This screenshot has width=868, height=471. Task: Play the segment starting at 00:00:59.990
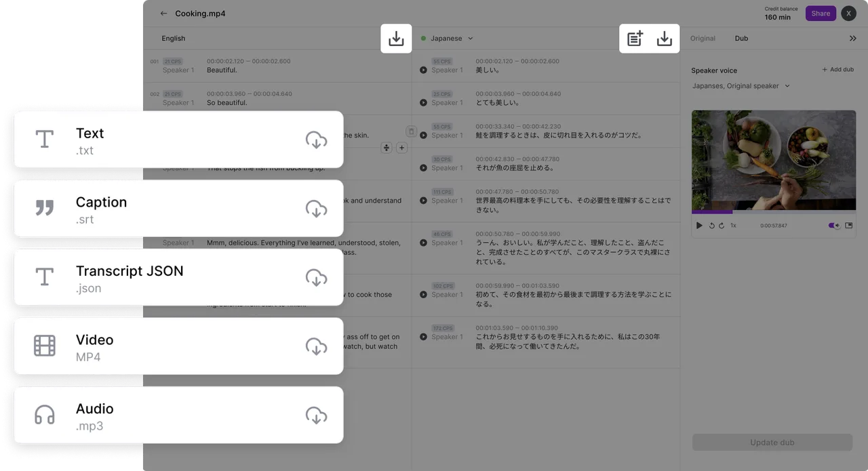pos(423,295)
